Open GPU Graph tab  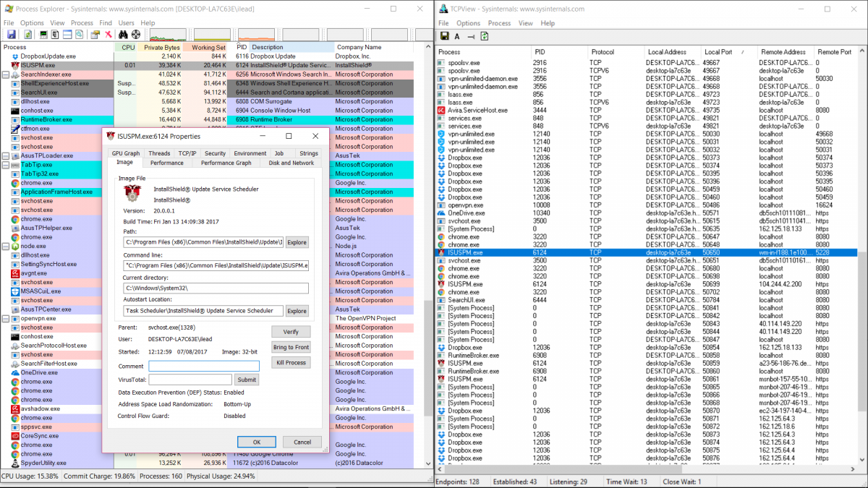pyautogui.click(x=126, y=153)
